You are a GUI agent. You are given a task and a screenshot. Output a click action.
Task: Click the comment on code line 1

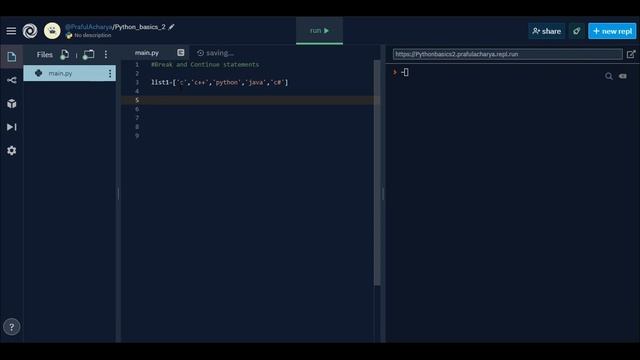tap(205, 64)
